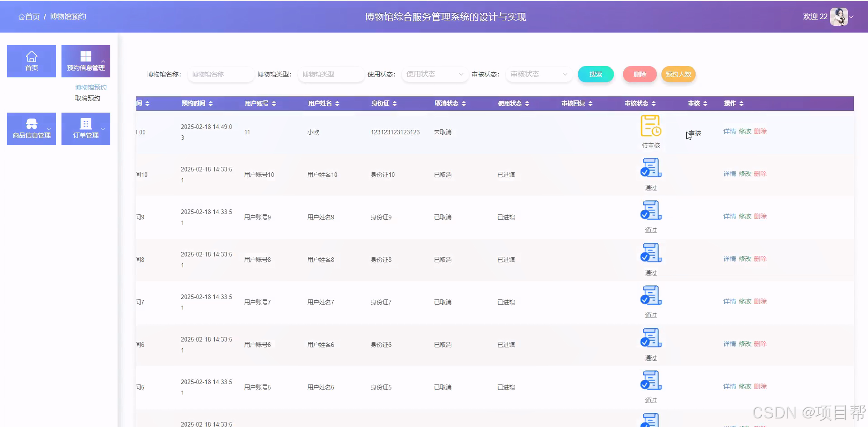868x427 pixels.
Task: Click the 博物馆预约 breadcrumb text
Action: coord(68,17)
